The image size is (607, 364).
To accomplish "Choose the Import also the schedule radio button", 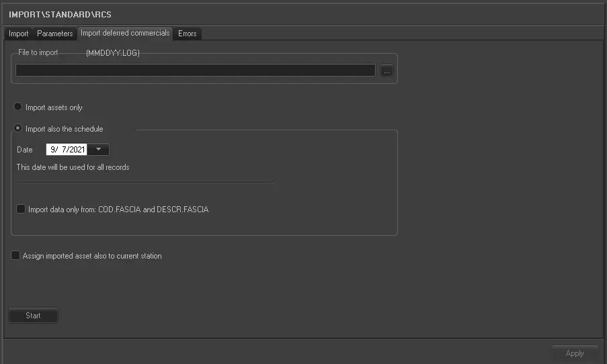I will pyautogui.click(x=18, y=128).
